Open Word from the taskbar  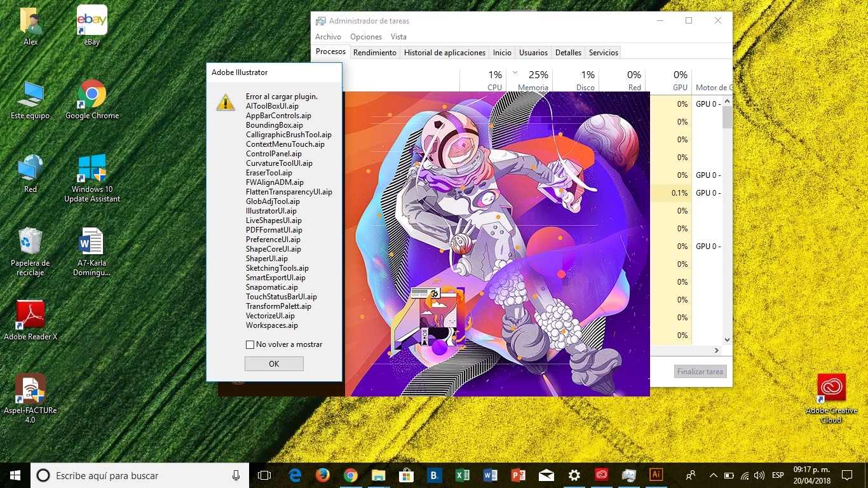point(491,475)
